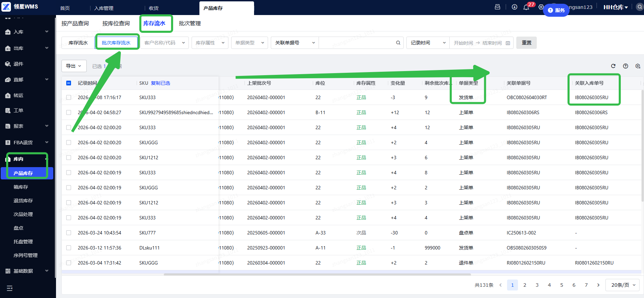Check the DLsku111 row checkbox
The width and height of the screenshot is (644, 298).
pos(69,248)
